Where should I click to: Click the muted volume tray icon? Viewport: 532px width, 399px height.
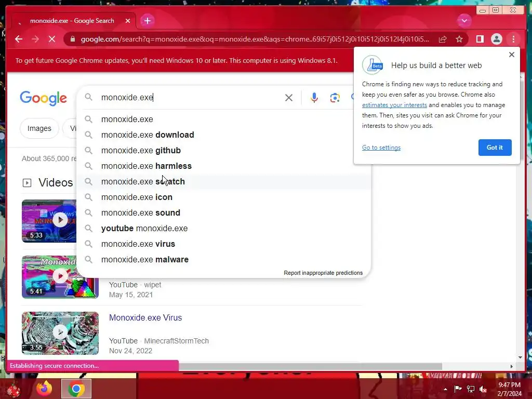(483, 389)
